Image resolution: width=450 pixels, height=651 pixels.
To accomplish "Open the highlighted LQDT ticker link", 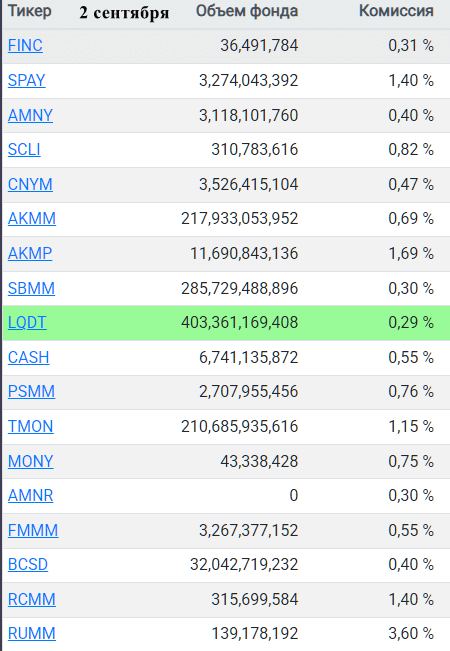I will [x=27, y=323].
